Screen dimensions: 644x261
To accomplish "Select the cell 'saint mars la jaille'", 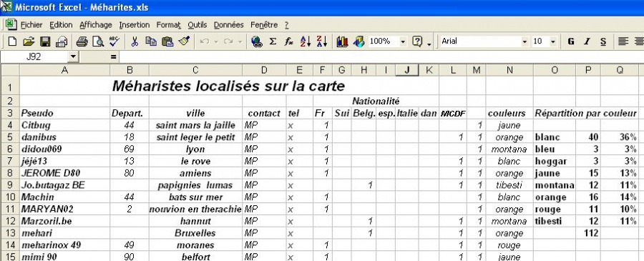I will (x=195, y=125).
